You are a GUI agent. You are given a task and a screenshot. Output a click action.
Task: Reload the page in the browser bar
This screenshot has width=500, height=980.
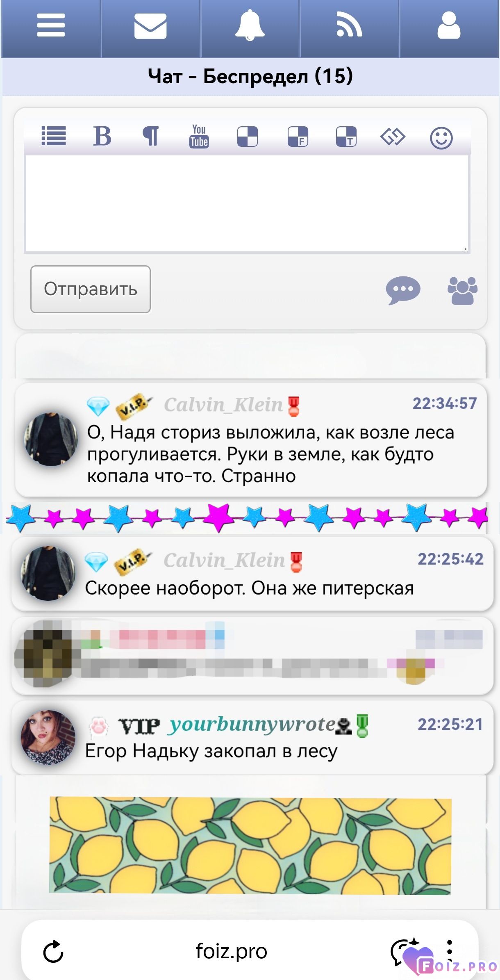(x=53, y=951)
